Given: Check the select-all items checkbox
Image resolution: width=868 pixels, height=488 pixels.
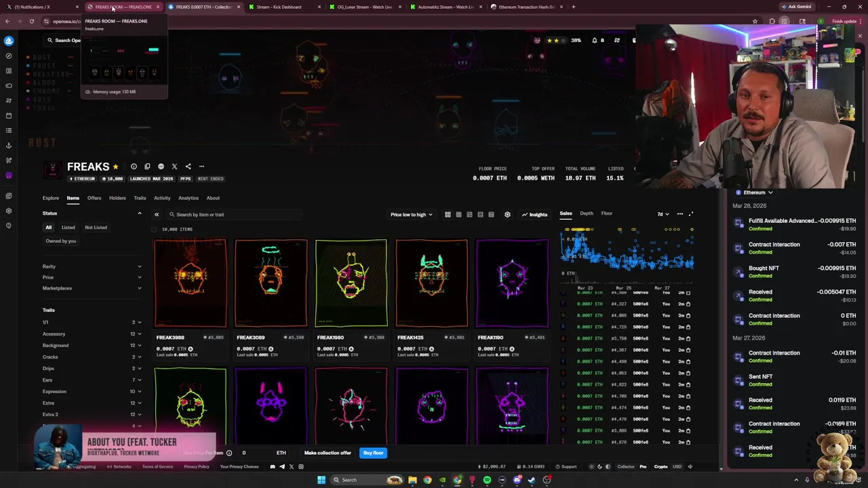Looking at the screenshot, I should coord(155,229).
